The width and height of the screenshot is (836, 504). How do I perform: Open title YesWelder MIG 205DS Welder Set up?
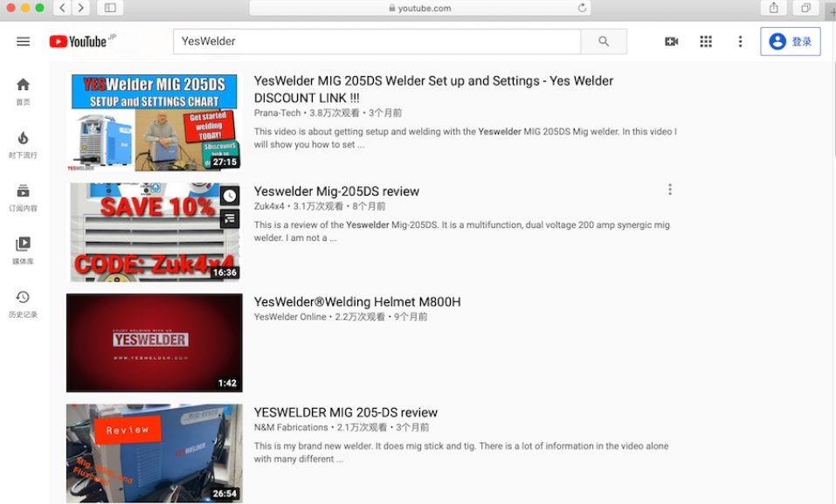433,89
